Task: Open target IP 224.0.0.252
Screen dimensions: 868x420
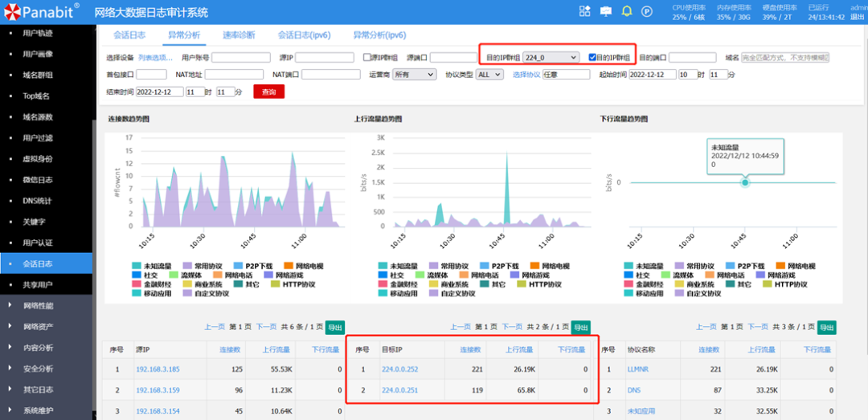Action: click(x=399, y=369)
